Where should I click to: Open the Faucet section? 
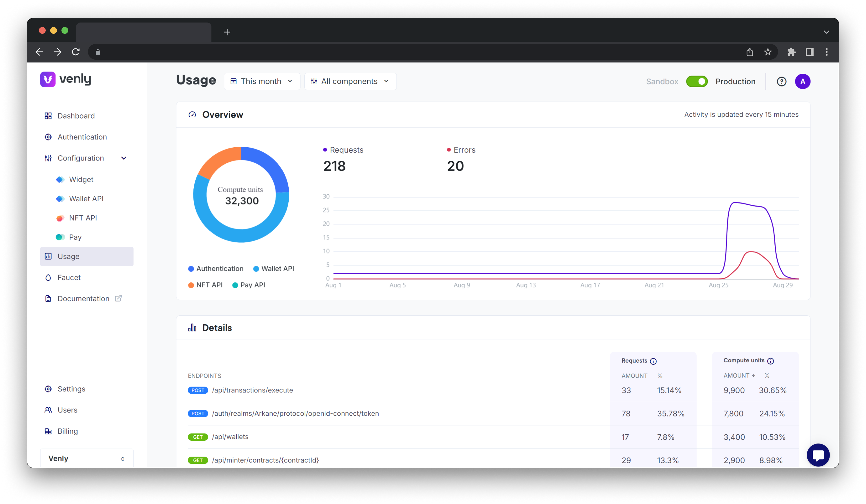coord(68,277)
